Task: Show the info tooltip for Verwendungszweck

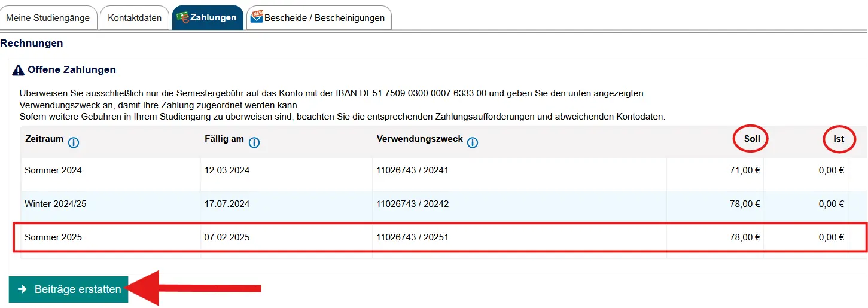Action: click(x=473, y=142)
